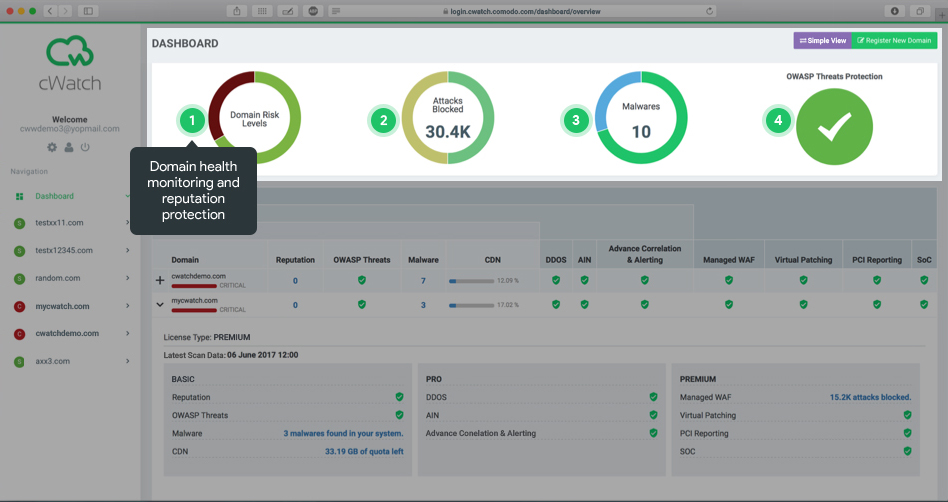Click the cWatch cloud logo

70,51
